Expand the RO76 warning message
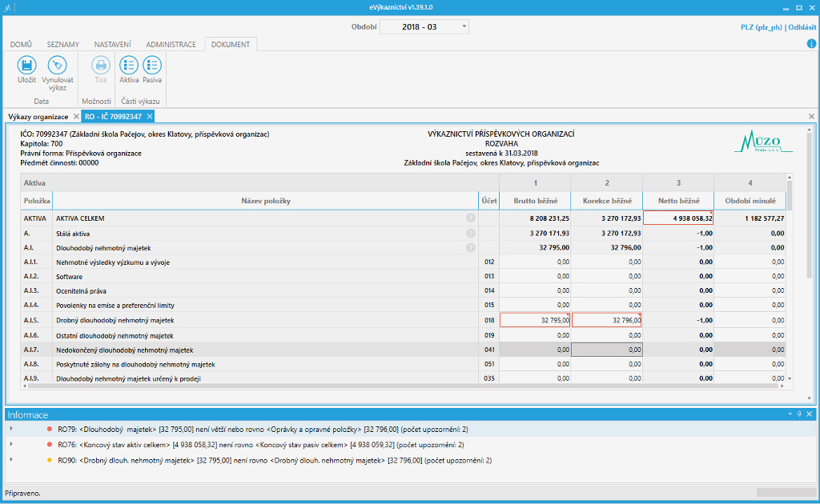The width and height of the screenshot is (820, 504). (11, 444)
